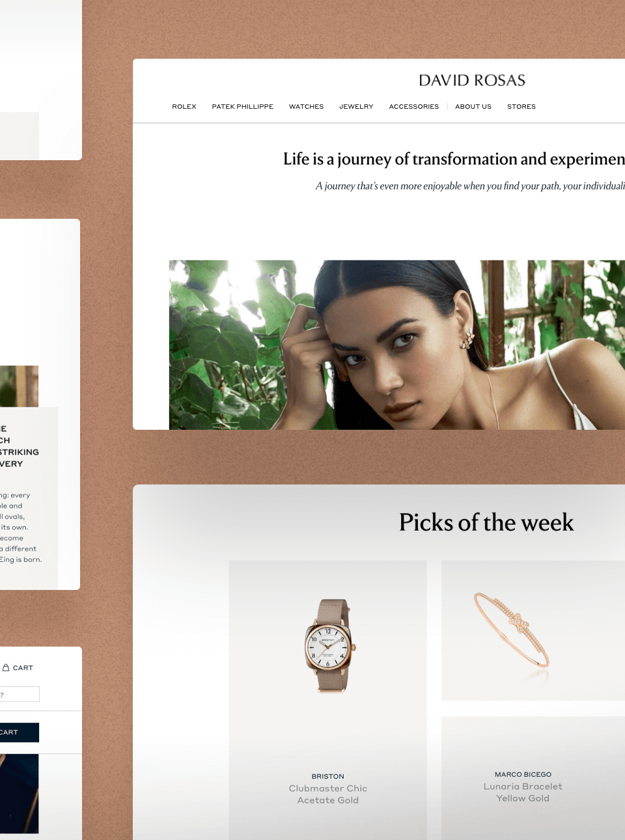Open the Stores page

tap(521, 106)
